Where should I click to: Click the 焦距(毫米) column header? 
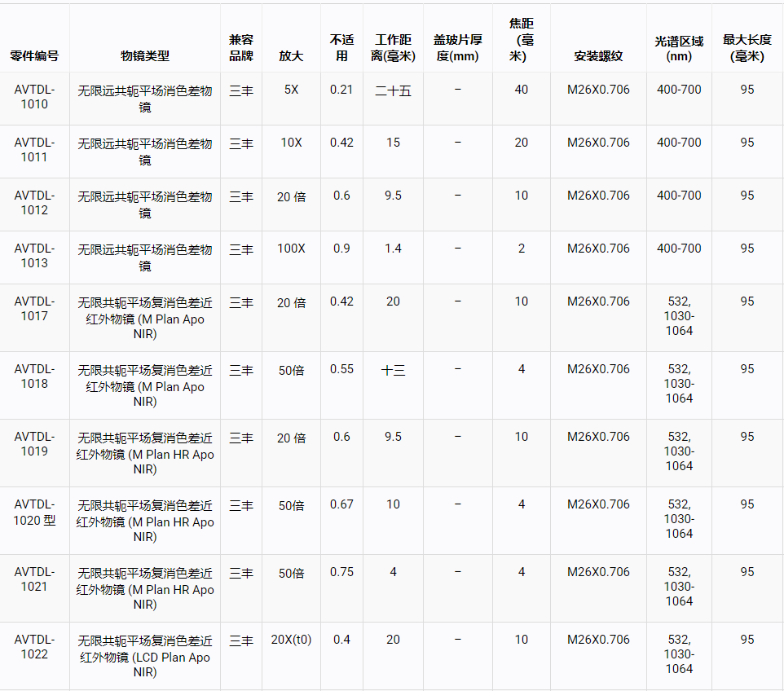(x=522, y=39)
